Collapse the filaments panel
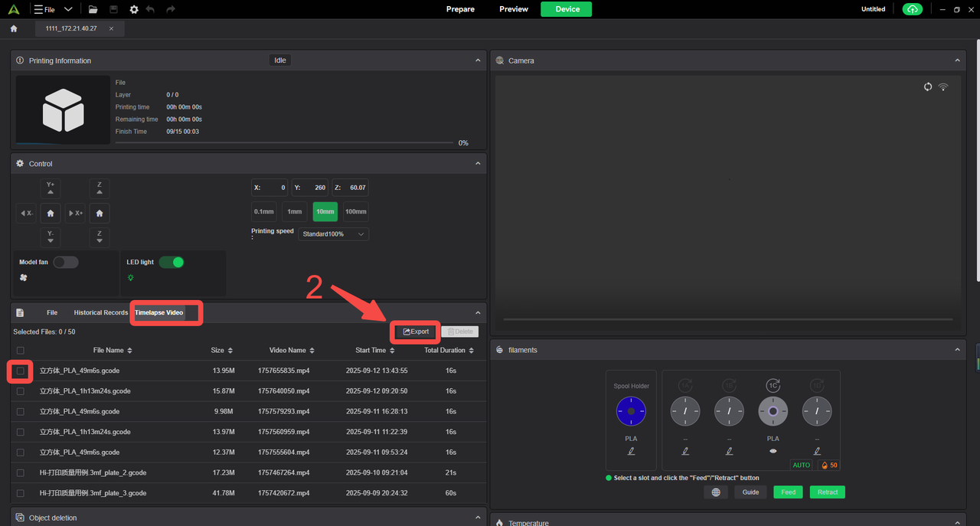The height and width of the screenshot is (526, 980). (958, 350)
